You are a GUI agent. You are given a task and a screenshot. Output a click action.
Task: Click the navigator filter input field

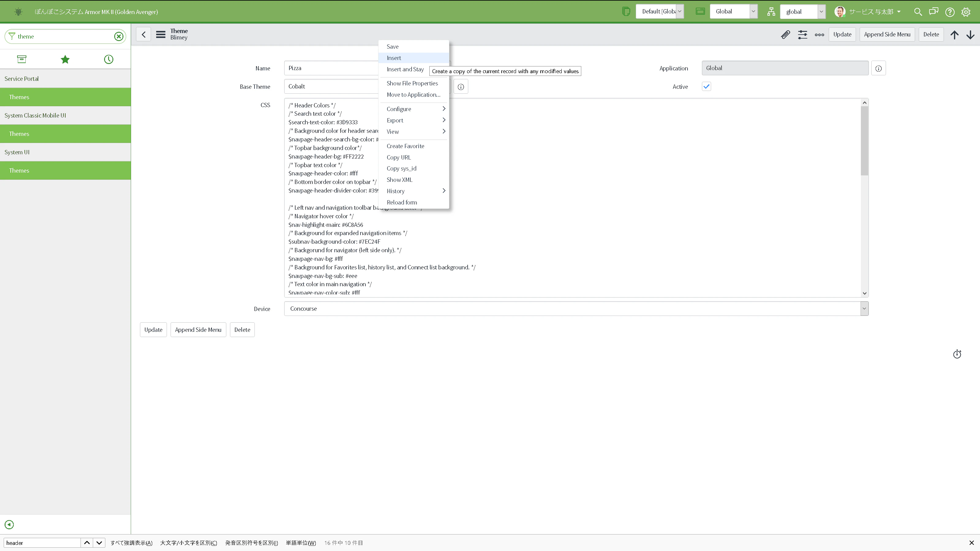tap(65, 36)
